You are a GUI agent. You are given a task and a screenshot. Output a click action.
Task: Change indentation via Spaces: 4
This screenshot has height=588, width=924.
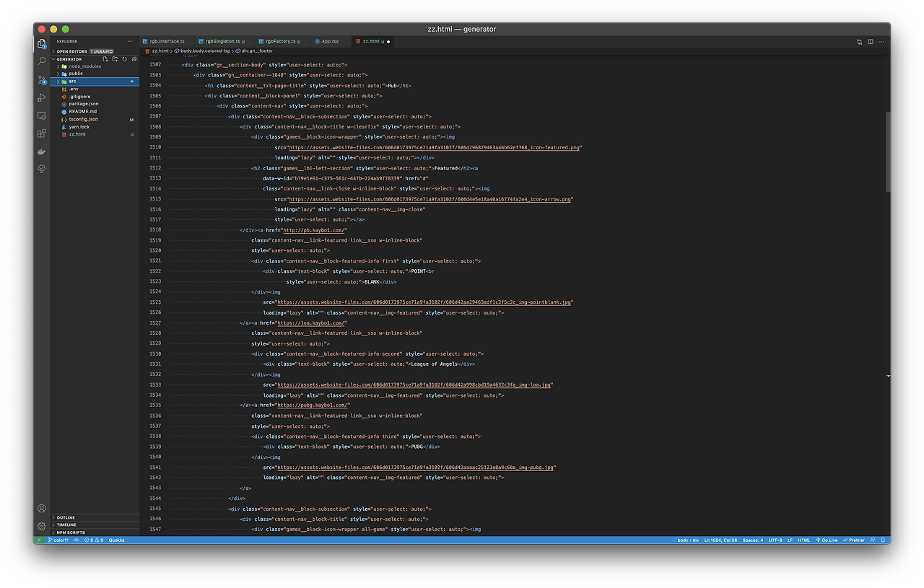(x=753, y=540)
